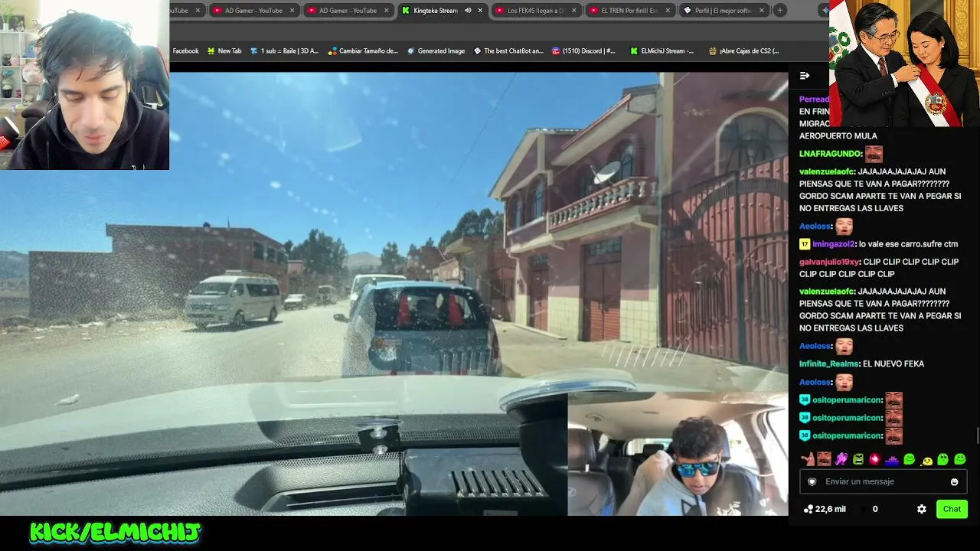The width and height of the screenshot is (980, 551).
Task: Open the Facebook bookmark
Action: click(x=185, y=51)
